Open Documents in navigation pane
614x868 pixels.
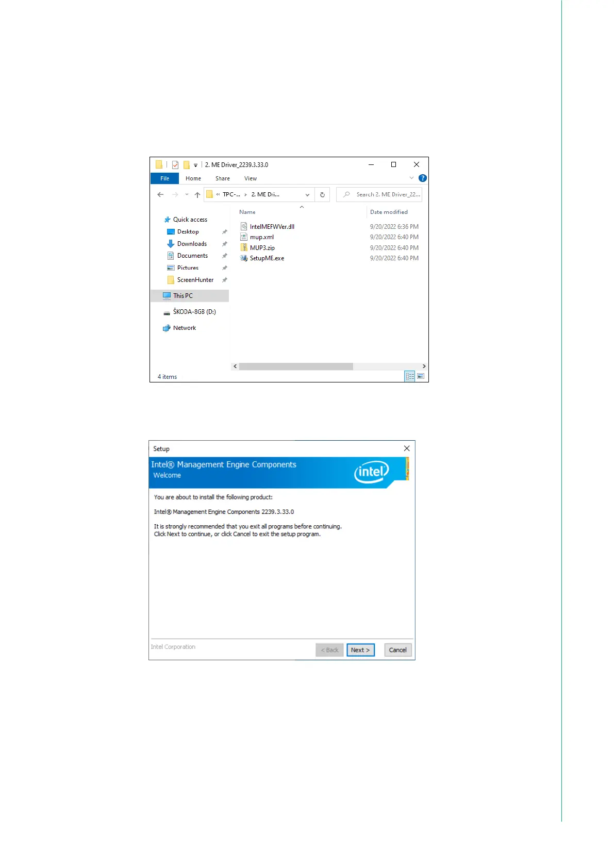coord(192,256)
